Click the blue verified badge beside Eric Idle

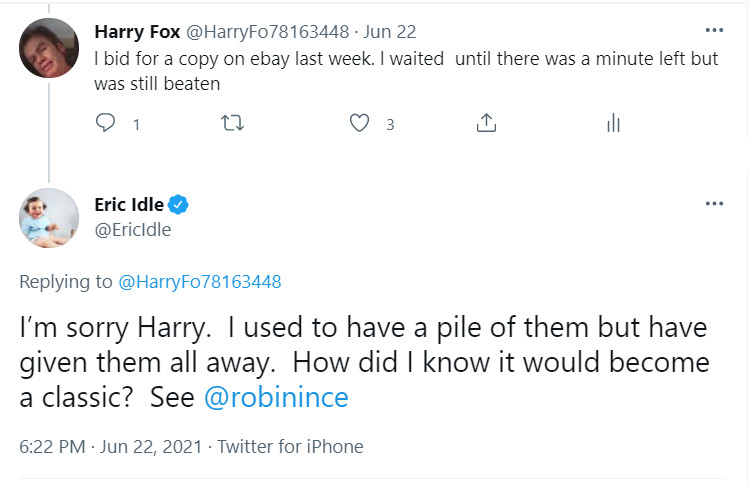[178, 205]
